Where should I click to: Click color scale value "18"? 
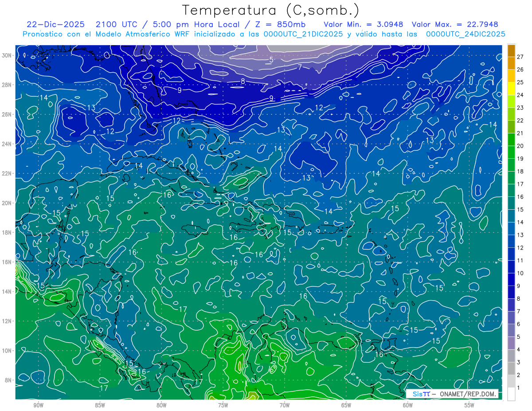pyautogui.click(x=520, y=171)
